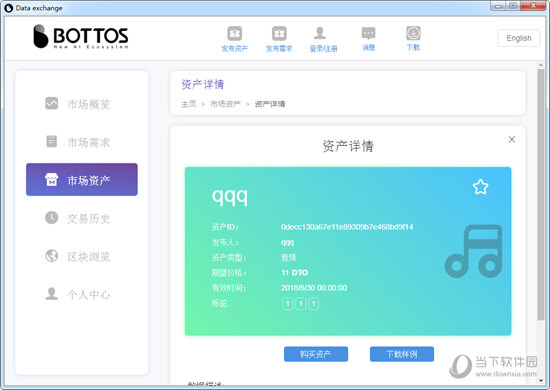Minimize the Data exchange window
This screenshot has height=390, width=550.
(x=497, y=6)
